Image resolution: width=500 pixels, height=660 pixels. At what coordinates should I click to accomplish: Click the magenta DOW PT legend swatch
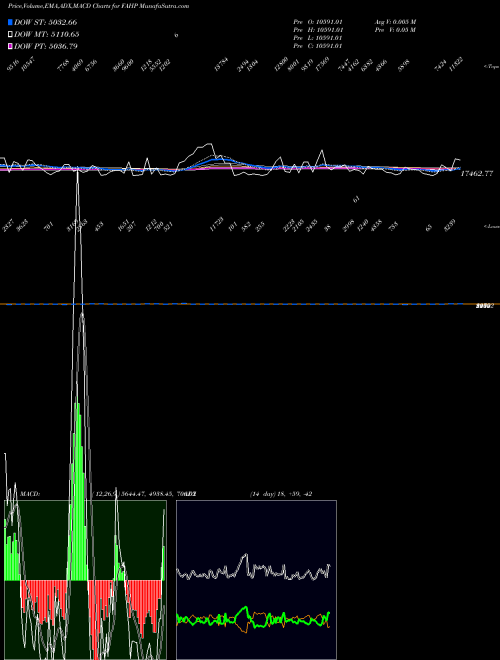[10, 46]
